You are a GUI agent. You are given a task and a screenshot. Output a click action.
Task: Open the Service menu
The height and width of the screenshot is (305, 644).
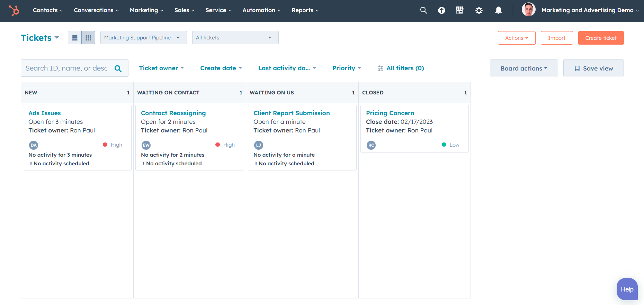coord(218,10)
